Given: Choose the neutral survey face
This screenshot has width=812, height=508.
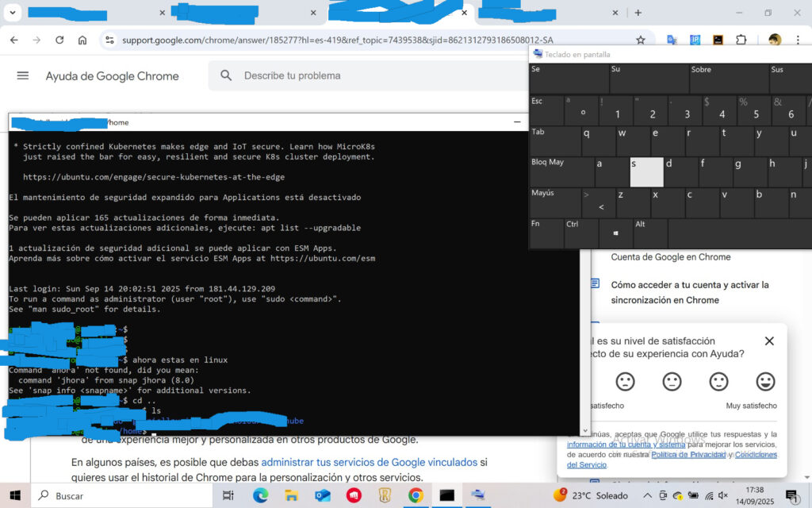Looking at the screenshot, I should pos(672,382).
